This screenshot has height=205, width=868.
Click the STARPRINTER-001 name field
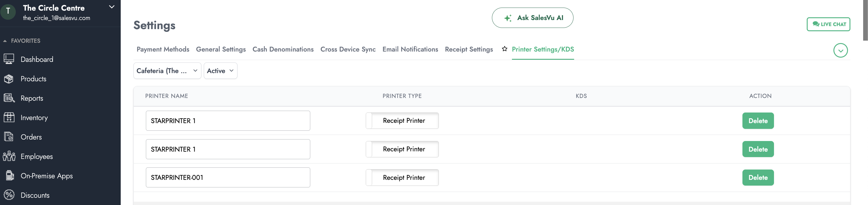tap(228, 178)
